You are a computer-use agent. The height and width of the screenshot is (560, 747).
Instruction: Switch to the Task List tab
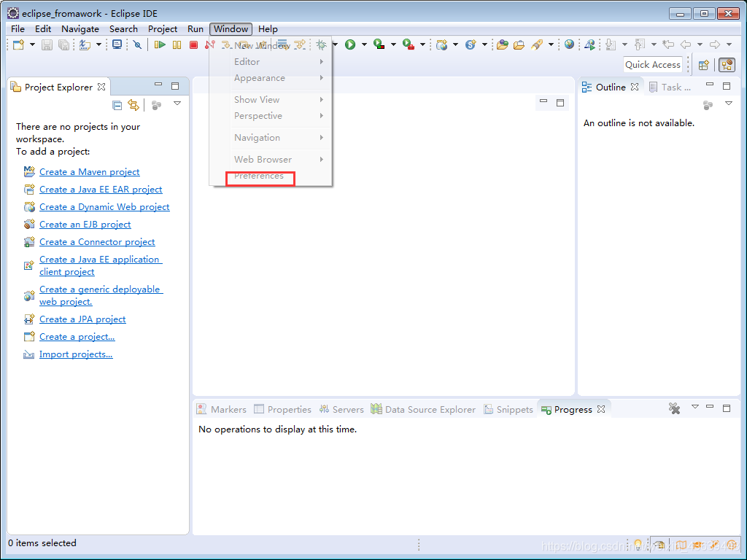tap(670, 87)
